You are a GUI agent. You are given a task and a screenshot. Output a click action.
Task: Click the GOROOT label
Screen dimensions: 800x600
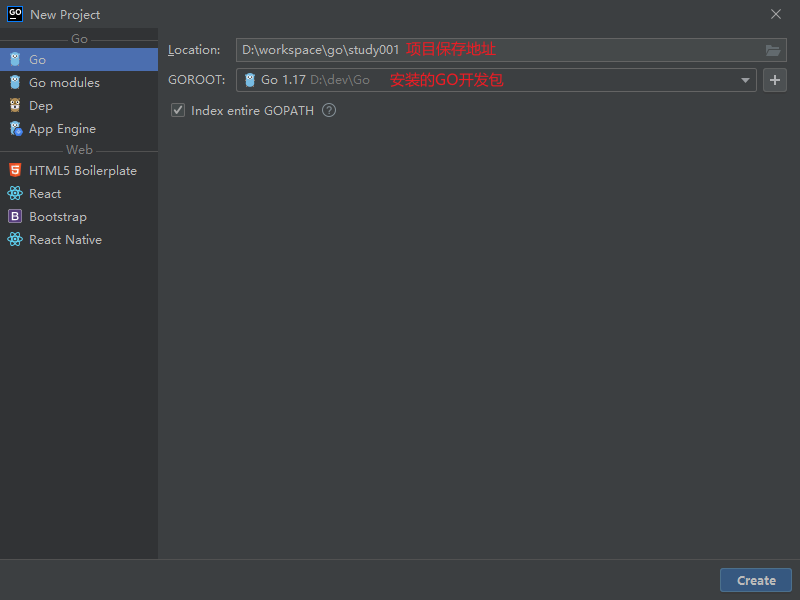click(x=196, y=80)
